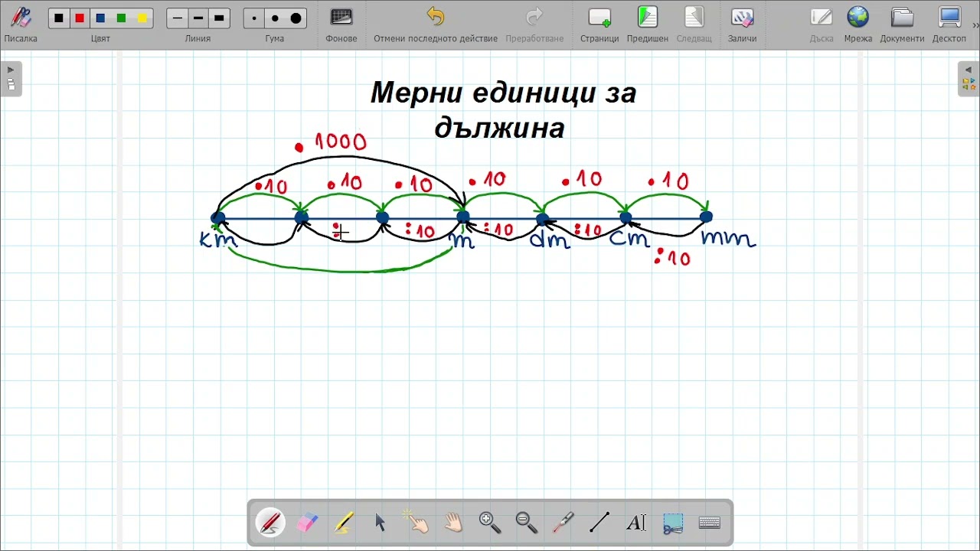
Task: Select the thinnest line width
Action: 178,18
